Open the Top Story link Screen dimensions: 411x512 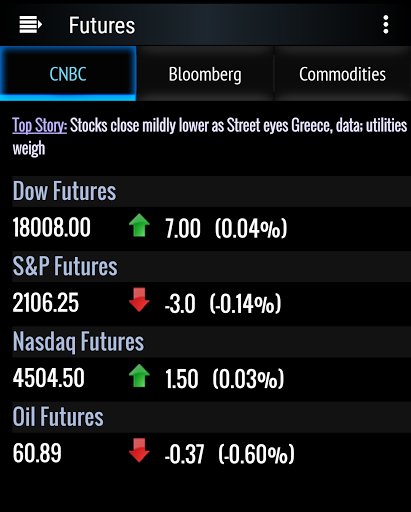point(40,126)
